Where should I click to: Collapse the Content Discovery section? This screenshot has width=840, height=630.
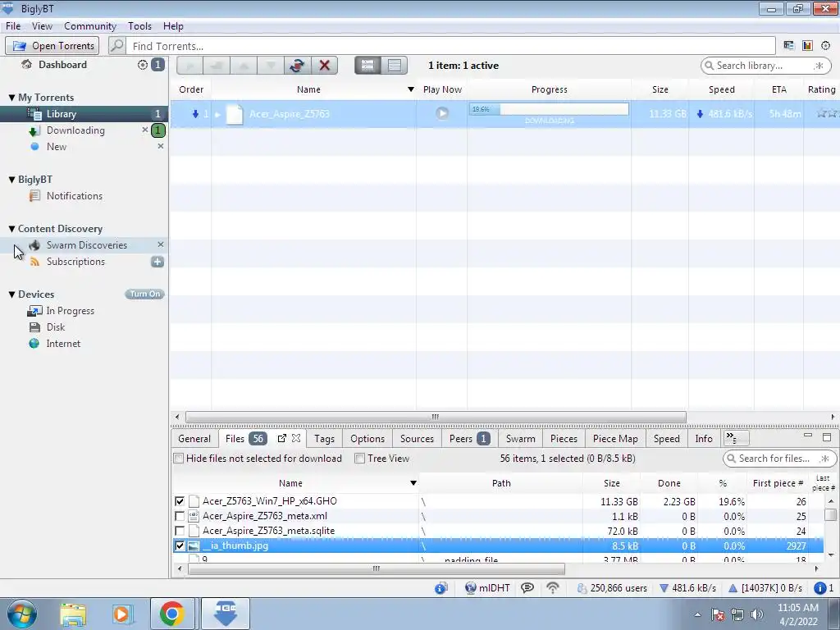[11, 229]
